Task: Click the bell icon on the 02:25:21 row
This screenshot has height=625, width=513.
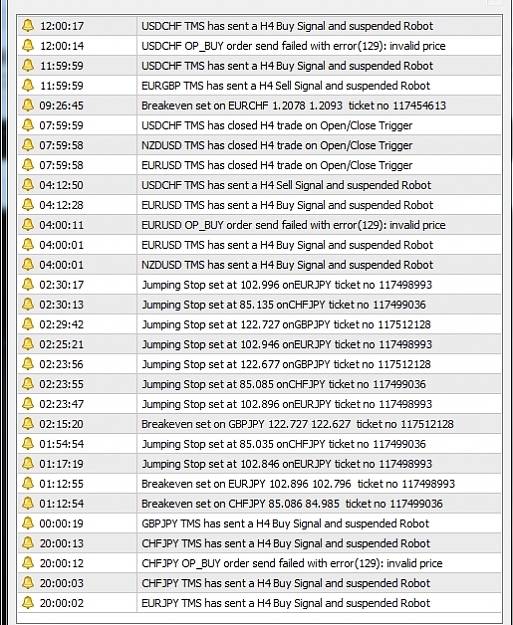Action: point(28,344)
